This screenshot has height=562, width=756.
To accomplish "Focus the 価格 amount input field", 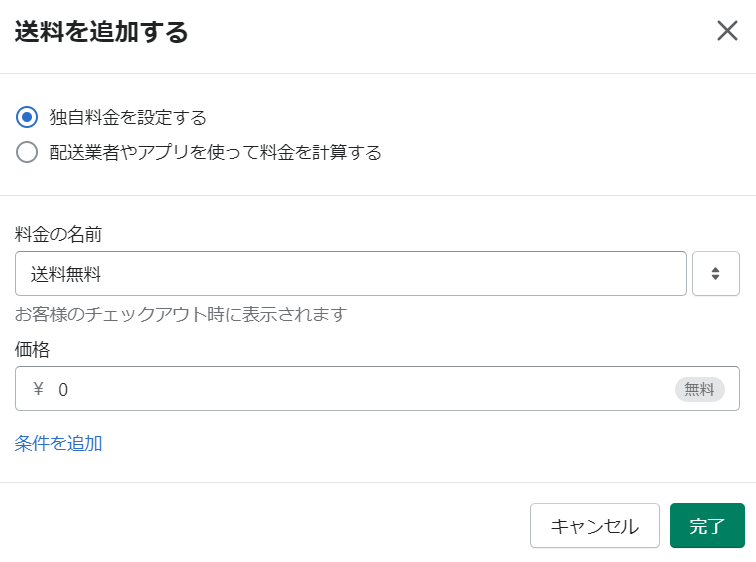I will click(x=377, y=388).
